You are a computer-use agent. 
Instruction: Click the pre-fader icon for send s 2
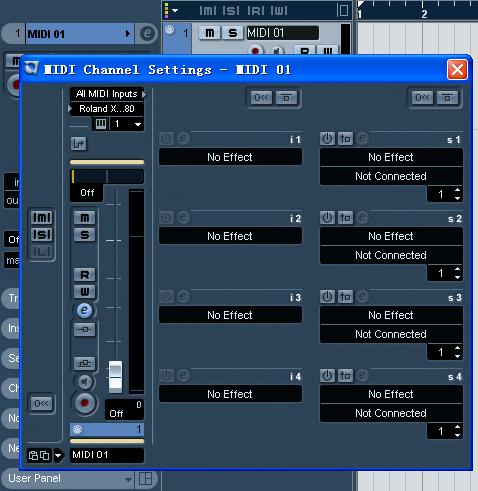(345, 218)
